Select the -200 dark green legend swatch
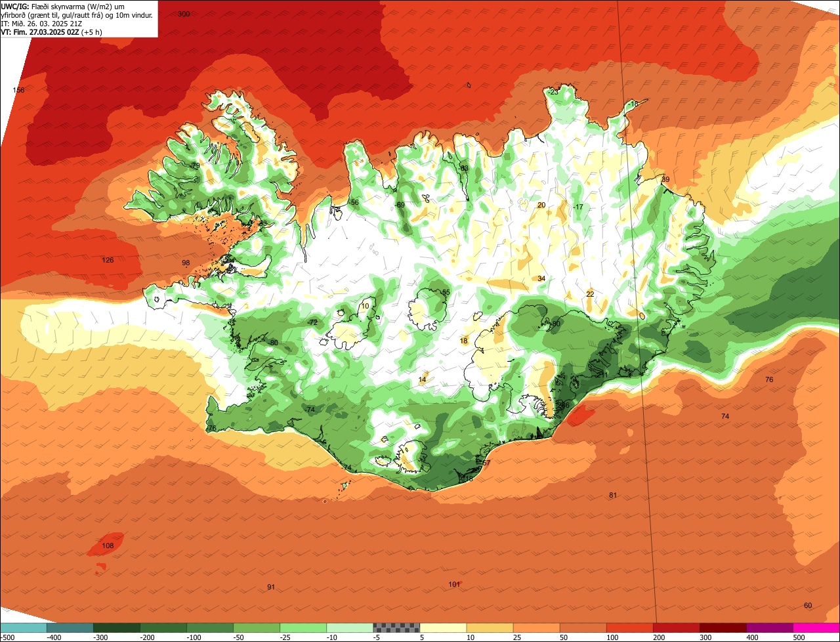The width and height of the screenshot is (840, 642). (x=163, y=628)
